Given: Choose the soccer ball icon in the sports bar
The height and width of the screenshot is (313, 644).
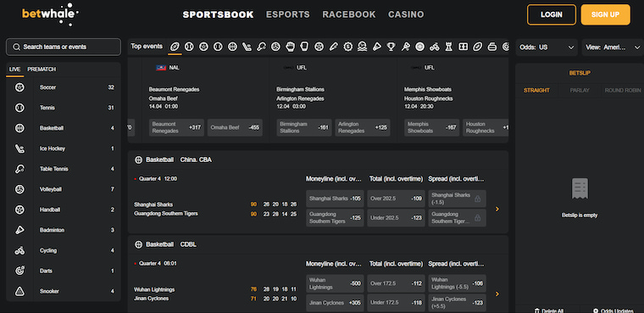Looking at the screenshot, I should (203, 47).
